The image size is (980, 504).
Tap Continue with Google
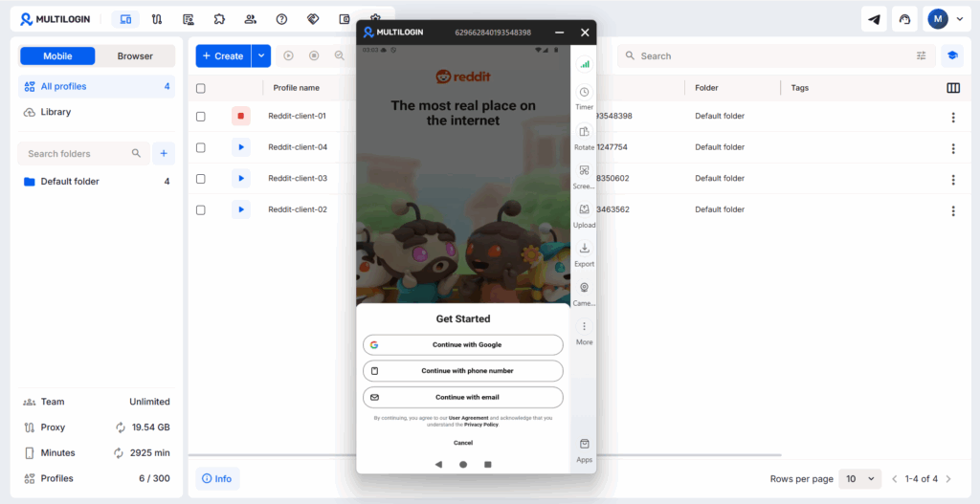point(463,344)
